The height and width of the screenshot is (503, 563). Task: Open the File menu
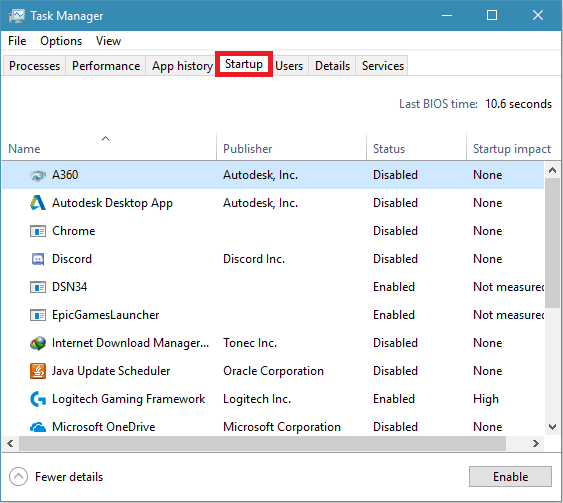click(17, 41)
